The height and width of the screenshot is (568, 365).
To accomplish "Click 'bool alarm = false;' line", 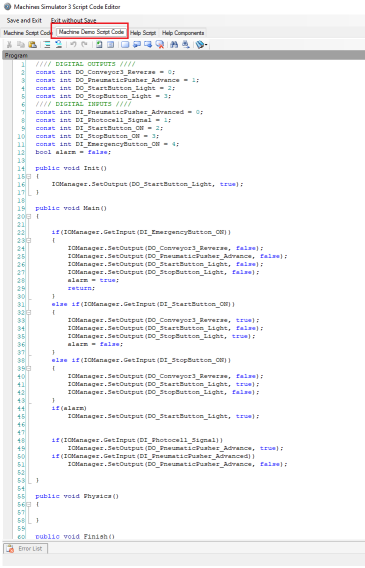I will pos(73,152).
